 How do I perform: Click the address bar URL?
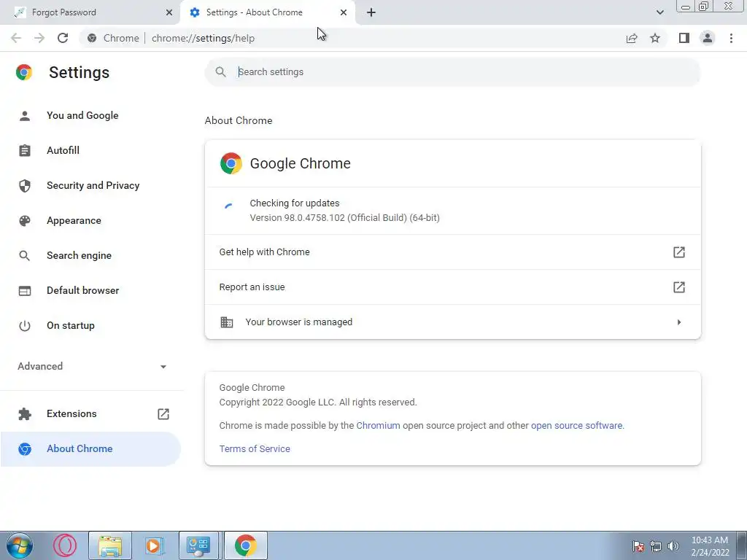pyautogui.click(x=203, y=38)
